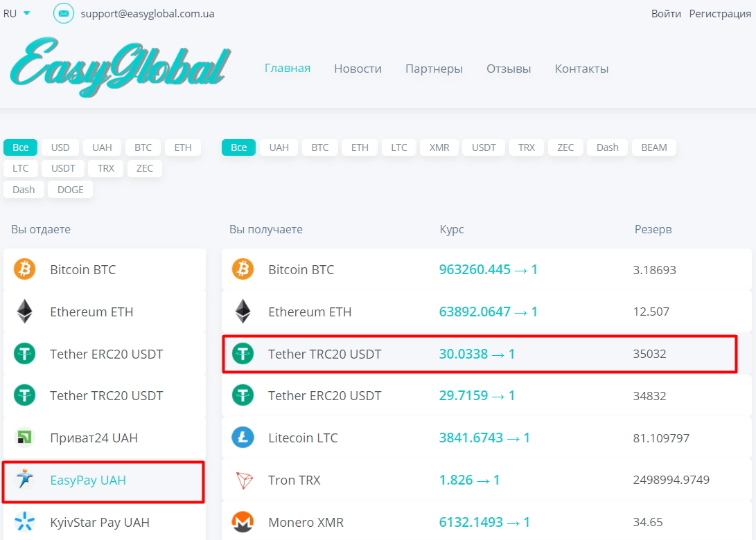Viewport: 756px width, 540px height.
Task: Open the Новости menu item
Action: pyautogui.click(x=358, y=69)
